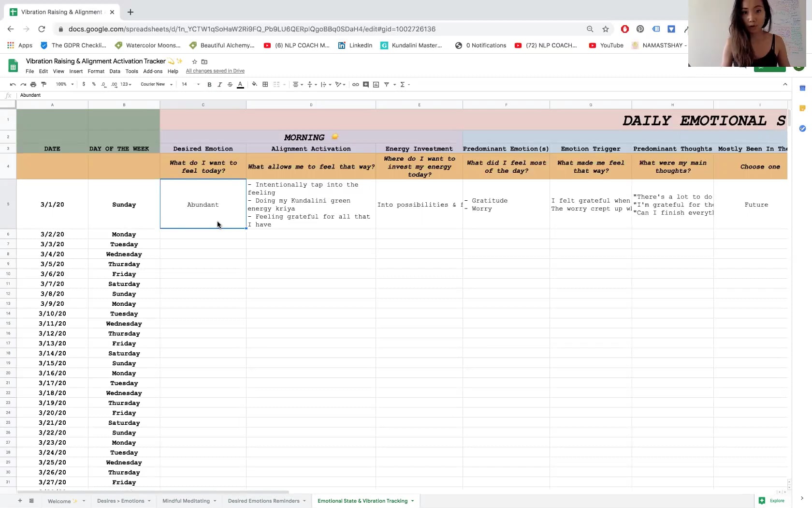Screen dimensions: 812x508
Task: Toggle bold formatting
Action: [209, 84]
